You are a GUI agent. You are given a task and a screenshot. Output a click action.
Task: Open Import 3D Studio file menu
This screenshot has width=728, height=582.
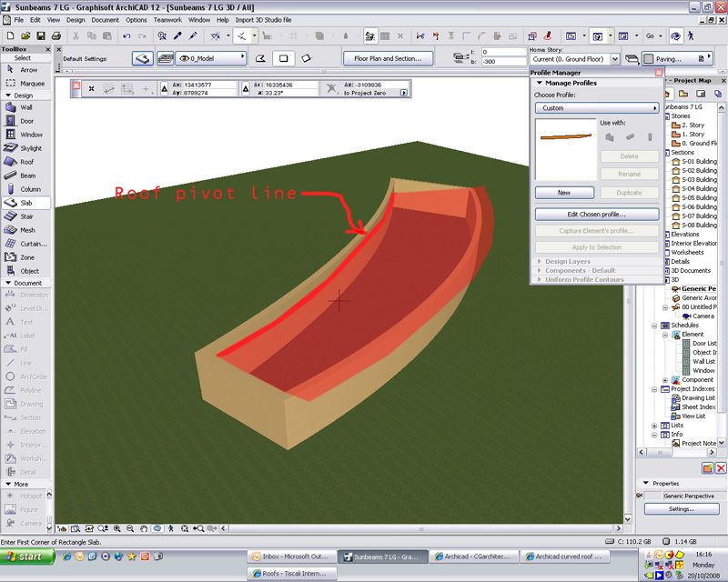(263, 20)
